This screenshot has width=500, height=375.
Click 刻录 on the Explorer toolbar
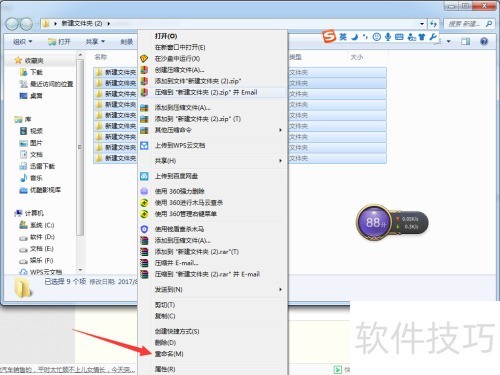(x=127, y=42)
